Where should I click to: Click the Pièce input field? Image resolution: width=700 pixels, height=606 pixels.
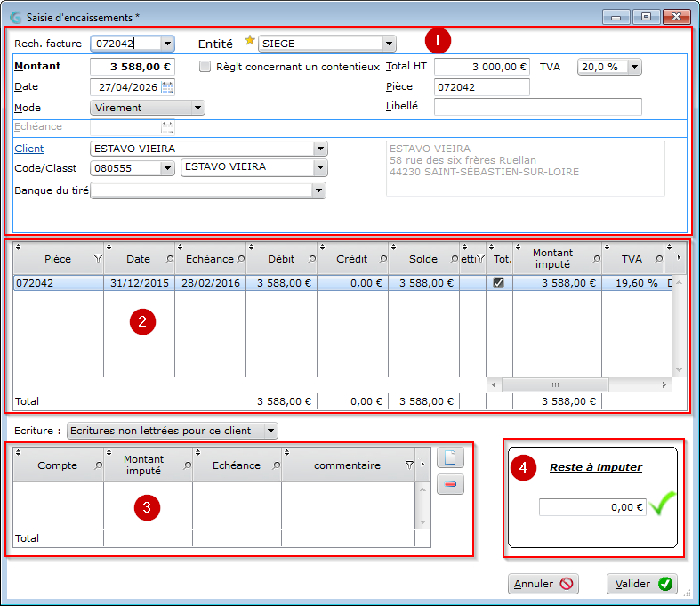[x=482, y=87]
